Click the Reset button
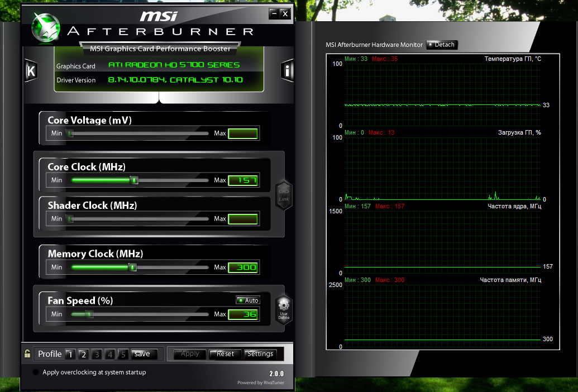The height and width of the screenshot is (392, 578). coord(225,354)
